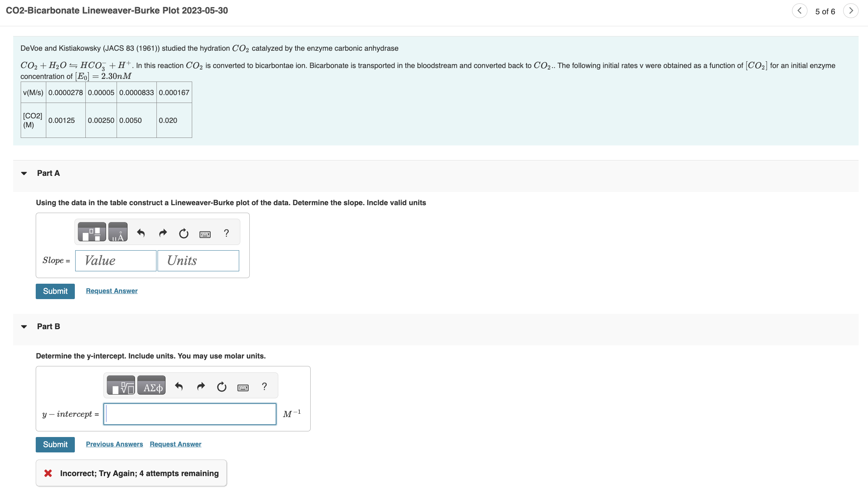Go to previous problem arrow
The width and height of the screenshot is (868, 493).
pos(800,11)
